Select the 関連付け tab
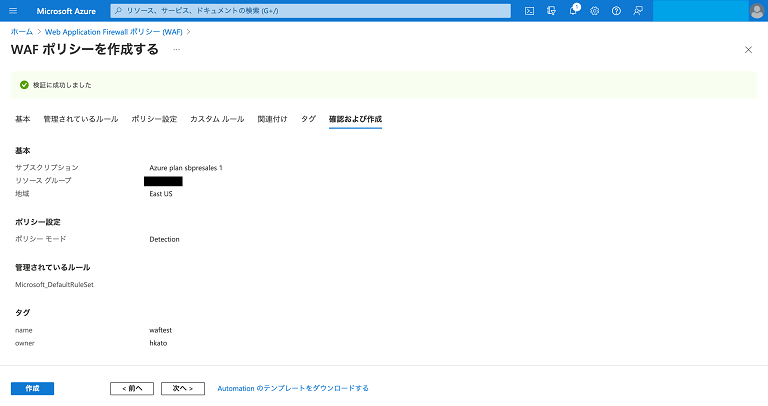 point(272,119)
